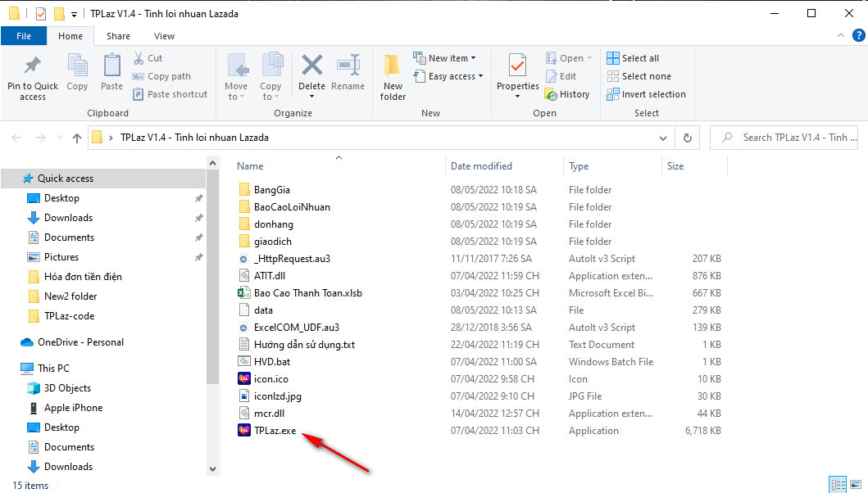This screenshot has height=493, width=868.
Task: Click Copy path in Clipboard group
Action: (x=161, y=76)
